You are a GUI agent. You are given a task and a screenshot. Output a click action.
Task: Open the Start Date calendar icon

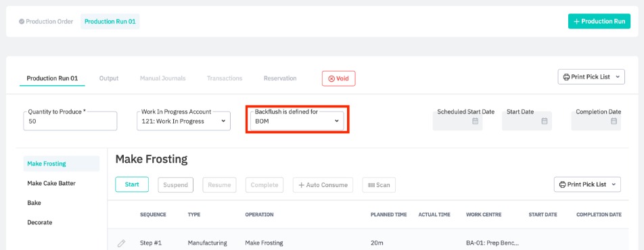tap(544, 121)
